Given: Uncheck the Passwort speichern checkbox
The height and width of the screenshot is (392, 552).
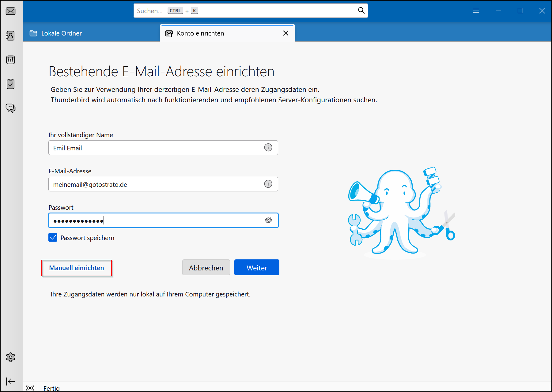Looking at the screenshot, I should point(53,238).
